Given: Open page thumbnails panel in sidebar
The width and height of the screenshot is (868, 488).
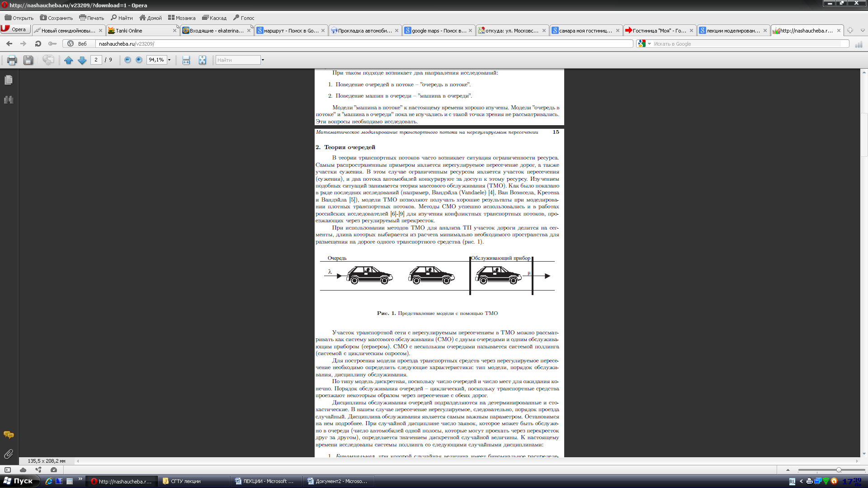Looking at the screenshot, I should click(9, 80).
